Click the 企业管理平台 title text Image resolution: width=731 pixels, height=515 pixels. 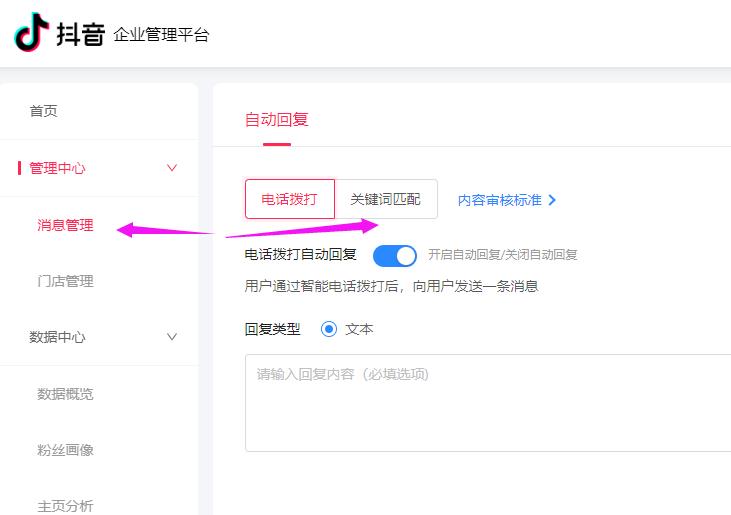pos(161,35)
